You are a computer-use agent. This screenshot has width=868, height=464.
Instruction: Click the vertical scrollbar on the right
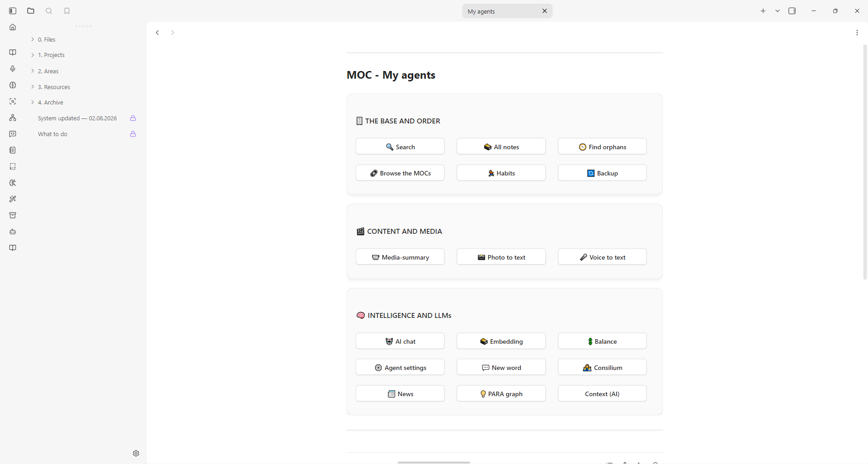pos(865,162)
